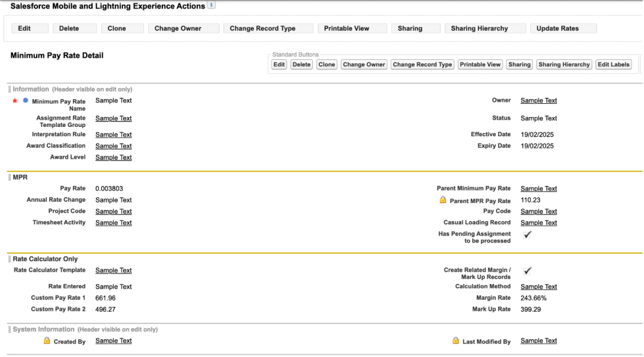Select the Annual Rate Change Sample Text
Image resolution: width=644 pixels, height=357 pixels.
tap(113, 201)
